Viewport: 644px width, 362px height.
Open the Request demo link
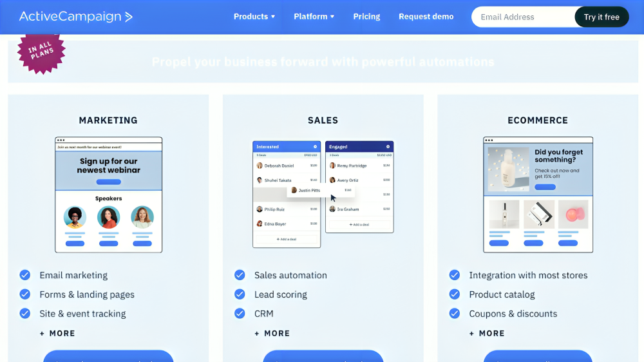[426, 17]
